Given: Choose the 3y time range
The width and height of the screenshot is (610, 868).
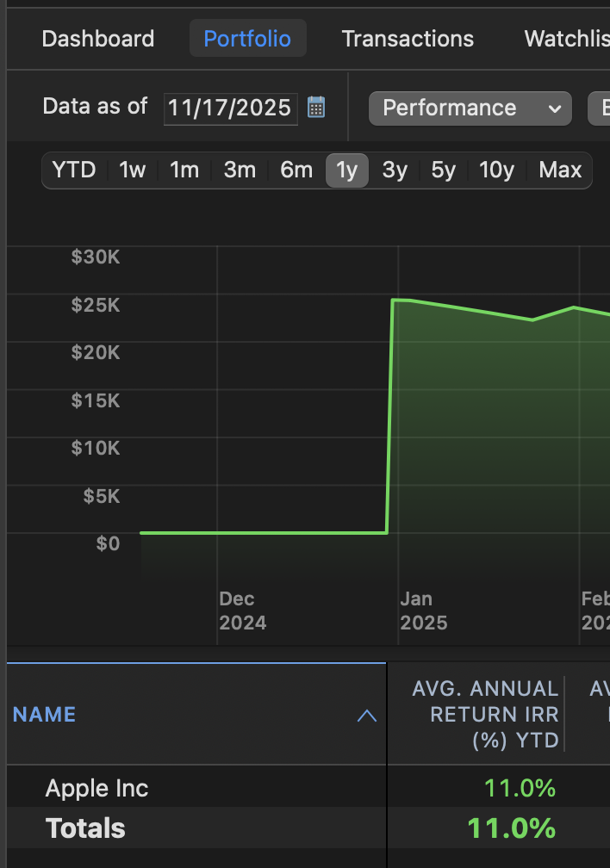Looking at the screenshot, I should (x=395, y=170).
